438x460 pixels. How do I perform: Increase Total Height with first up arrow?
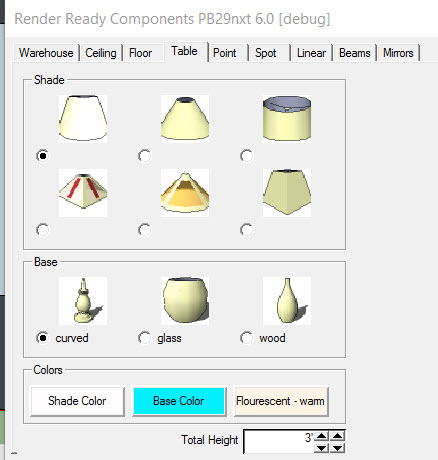(322, 436)
